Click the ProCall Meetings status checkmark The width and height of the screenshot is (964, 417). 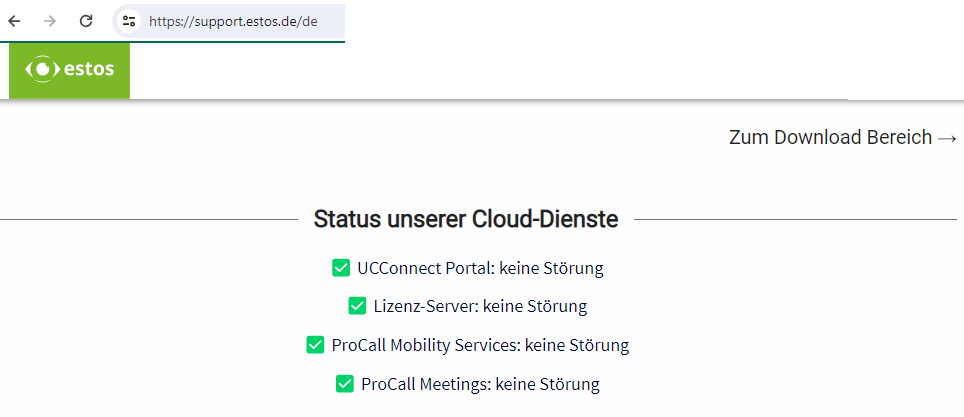[345, 383]
